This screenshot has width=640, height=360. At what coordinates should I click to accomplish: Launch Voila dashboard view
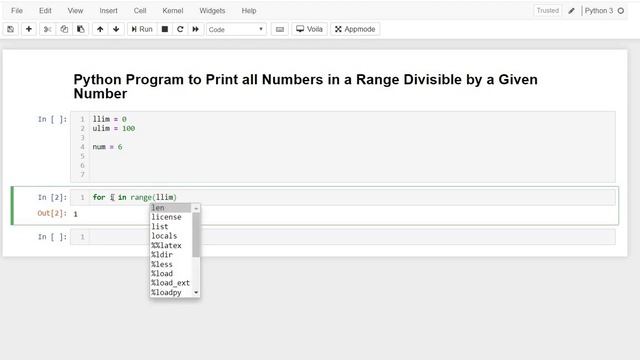(309, 29)
